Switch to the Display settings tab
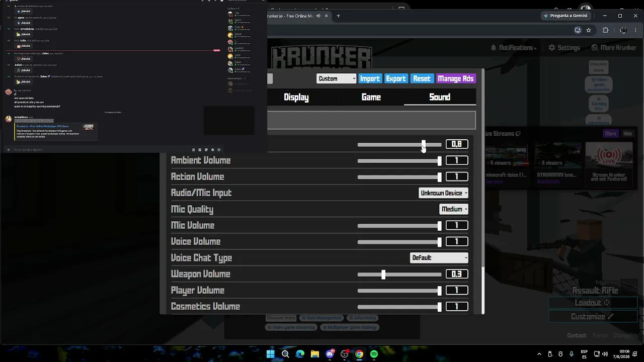 pos(296,98)
